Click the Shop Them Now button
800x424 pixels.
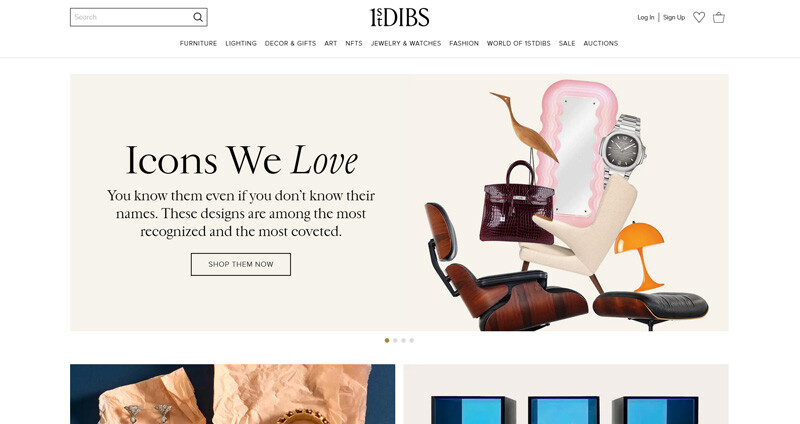click(x=241, y=264)
